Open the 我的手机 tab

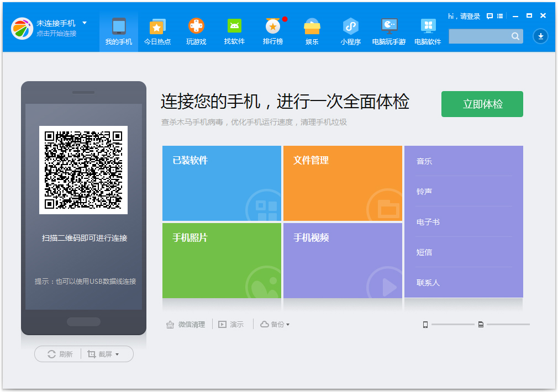point(118,31)
